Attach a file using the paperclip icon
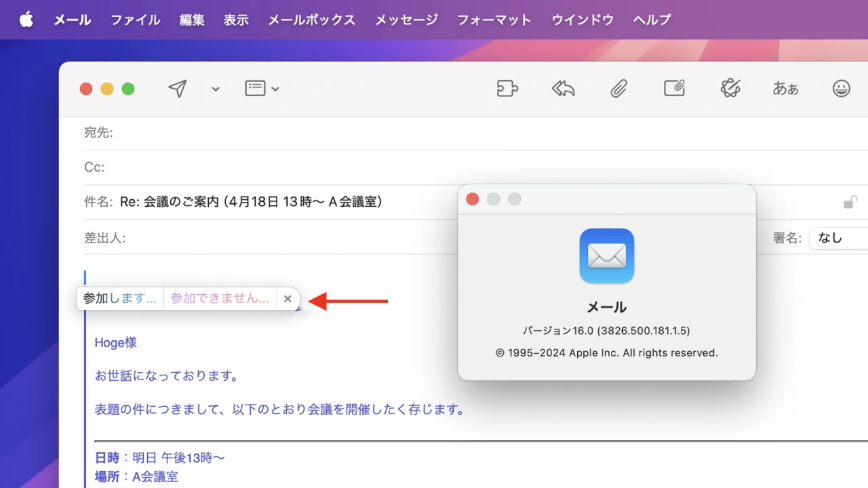 (618, 89)
